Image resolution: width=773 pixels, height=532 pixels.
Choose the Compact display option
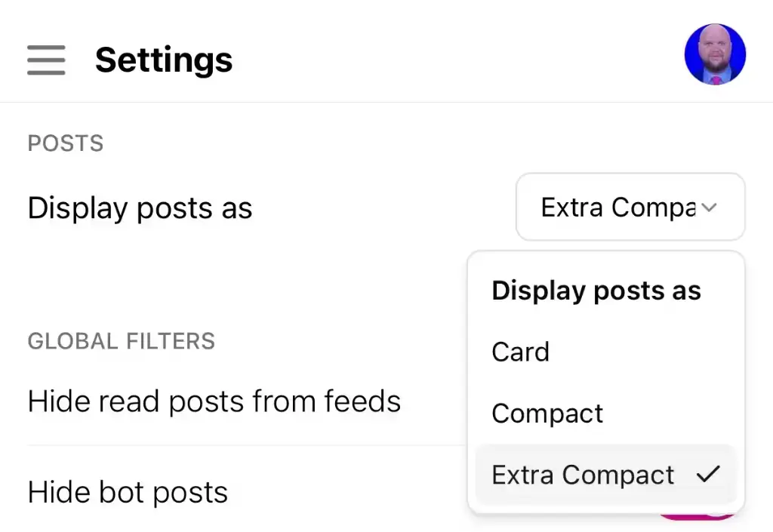click(547, 414)
